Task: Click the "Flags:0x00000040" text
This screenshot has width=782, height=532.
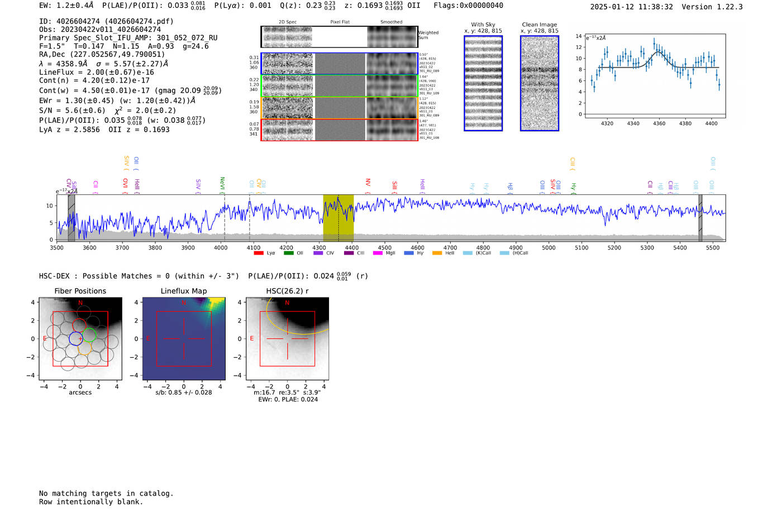Action: coord(468,6)
